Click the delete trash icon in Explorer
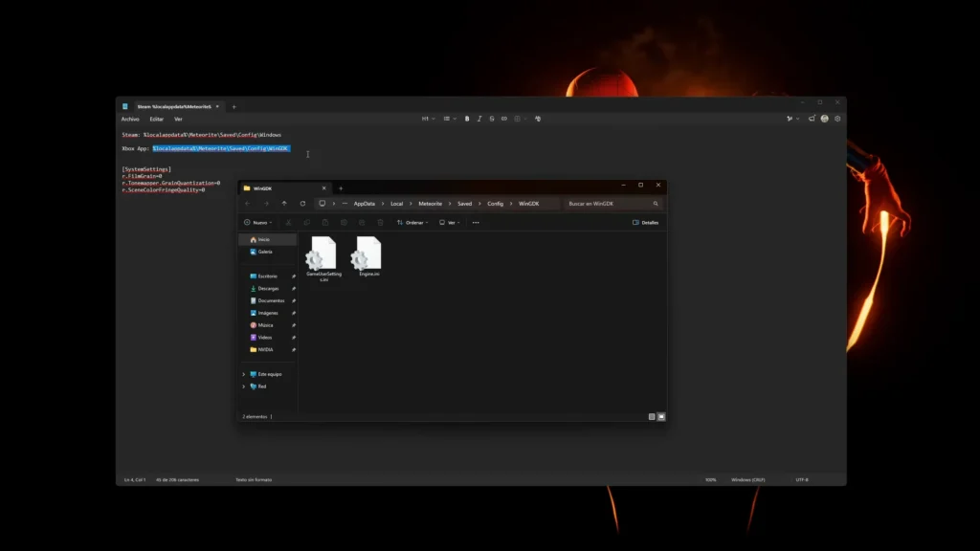 (380, 222)
